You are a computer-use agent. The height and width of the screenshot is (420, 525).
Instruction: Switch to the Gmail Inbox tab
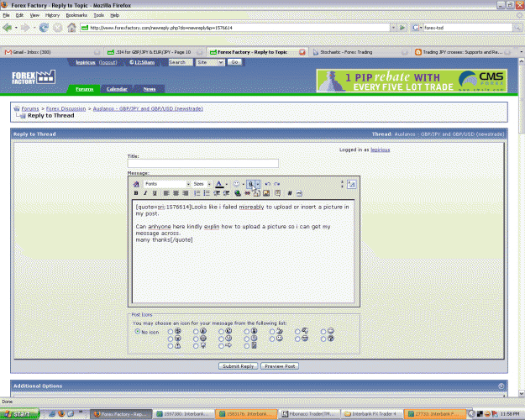pyautogui.click(x=52, y=52)
